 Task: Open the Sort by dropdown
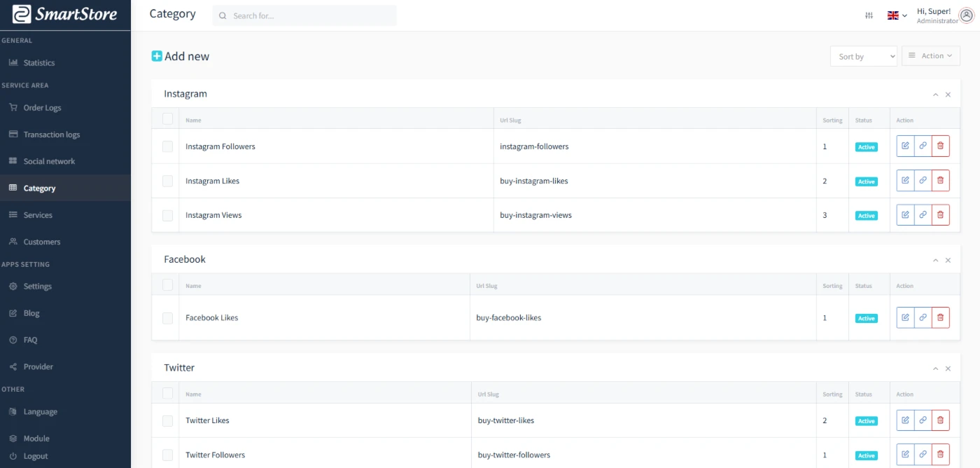[x=863, y=56]
